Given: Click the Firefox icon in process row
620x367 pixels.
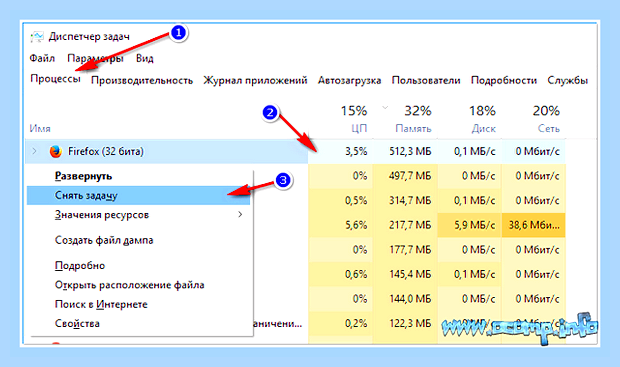Looking at the screenshot, I should (56, 151).
